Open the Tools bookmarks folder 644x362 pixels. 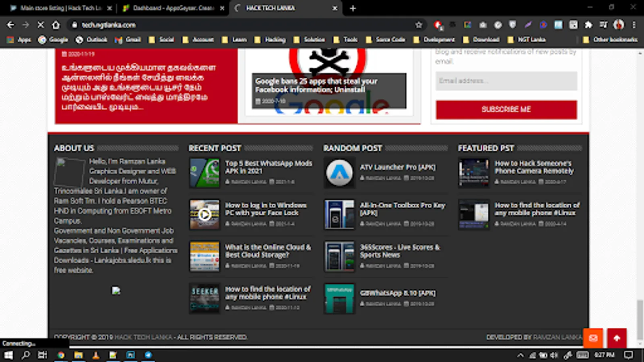pos(345,39)
